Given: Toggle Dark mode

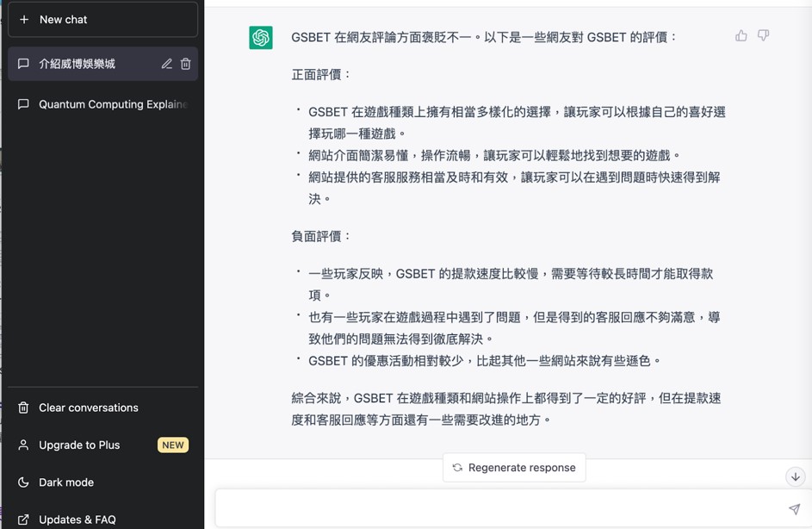Looking at the screenshot, I should (x=102, y=482).
